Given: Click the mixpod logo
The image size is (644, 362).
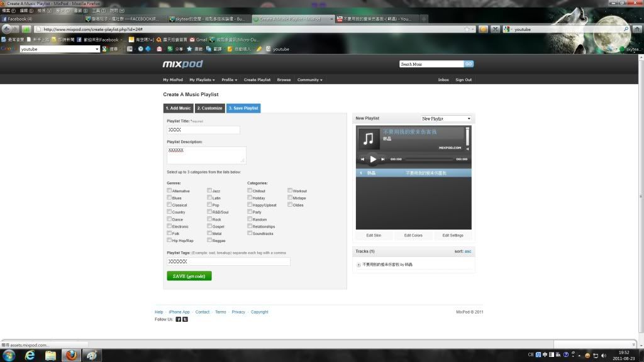Looking at the screenshot, I should [x=183, y=64].
